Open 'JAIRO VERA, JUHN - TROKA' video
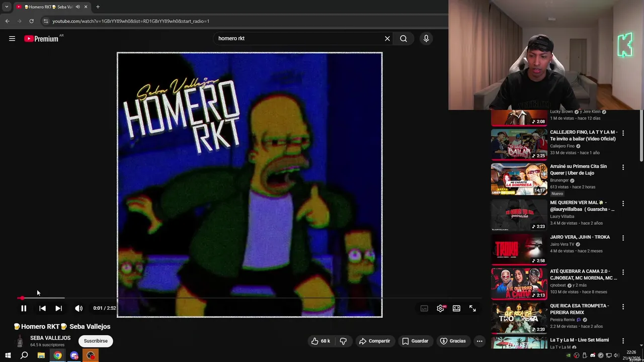The height and width of the screenshot is (362, 644). tap(580, 237)
